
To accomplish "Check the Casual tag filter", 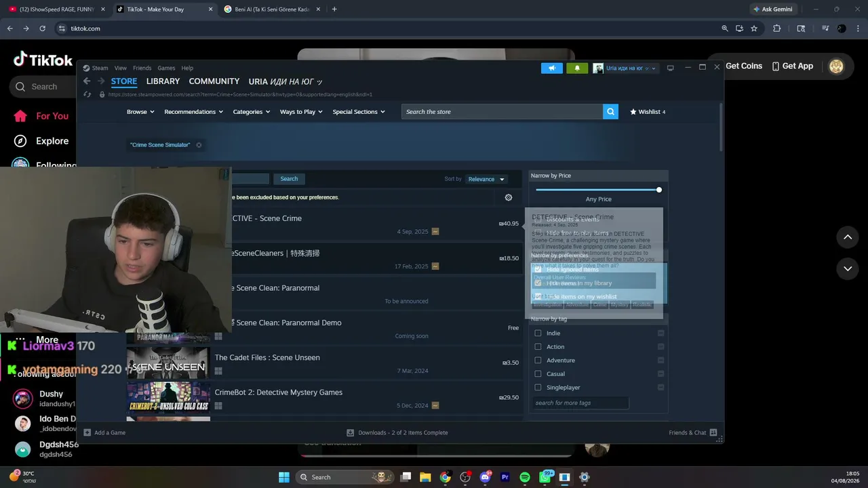I will 538,374.
